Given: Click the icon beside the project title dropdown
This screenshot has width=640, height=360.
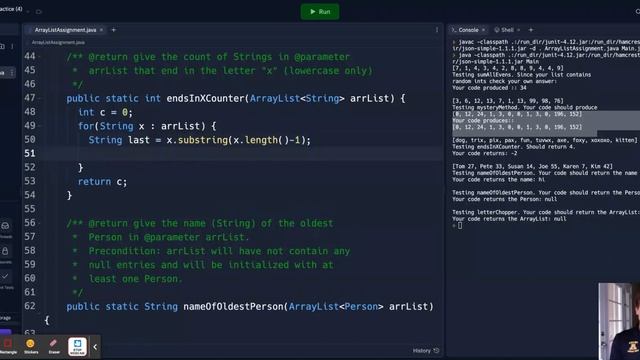Looking at the screenshot, I should click(x=39, y=12).
